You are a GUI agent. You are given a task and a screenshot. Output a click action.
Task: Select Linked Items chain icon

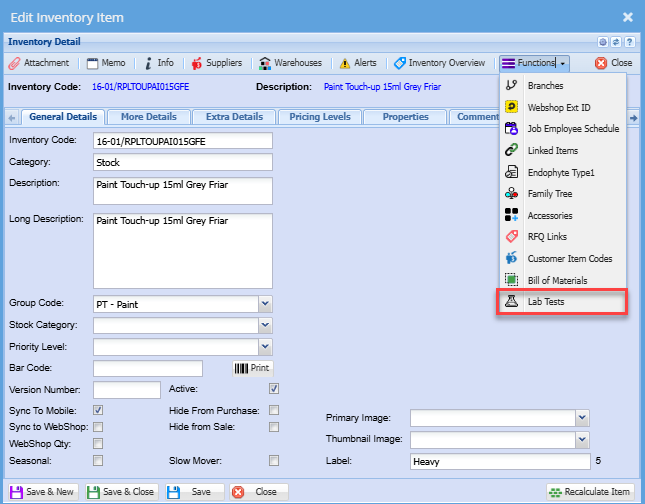[x=511, y=150]
